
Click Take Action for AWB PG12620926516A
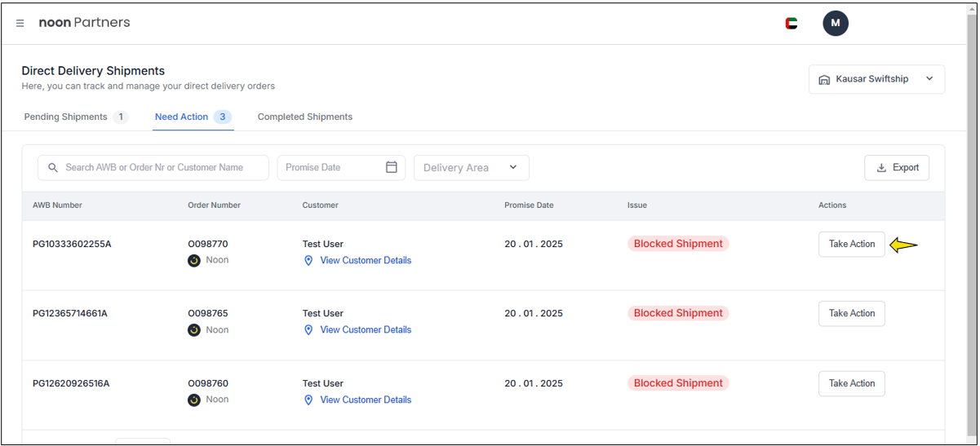point(851,383)
